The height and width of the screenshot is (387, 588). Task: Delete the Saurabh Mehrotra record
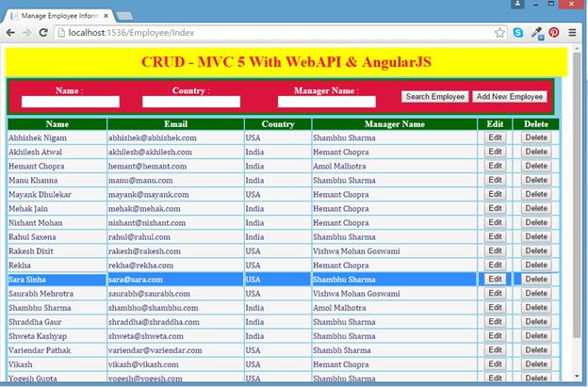pos(536,294)
